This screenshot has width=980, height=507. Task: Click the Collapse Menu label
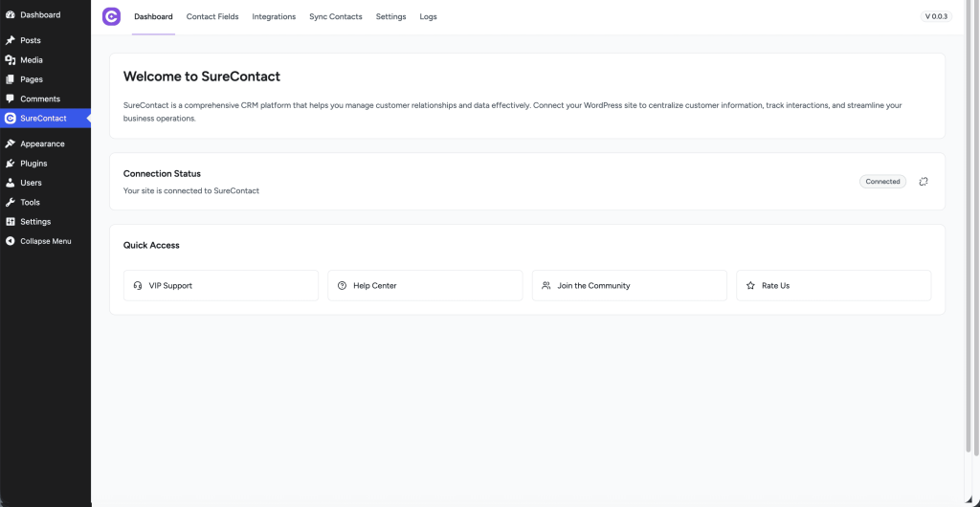tap(46, 241)
